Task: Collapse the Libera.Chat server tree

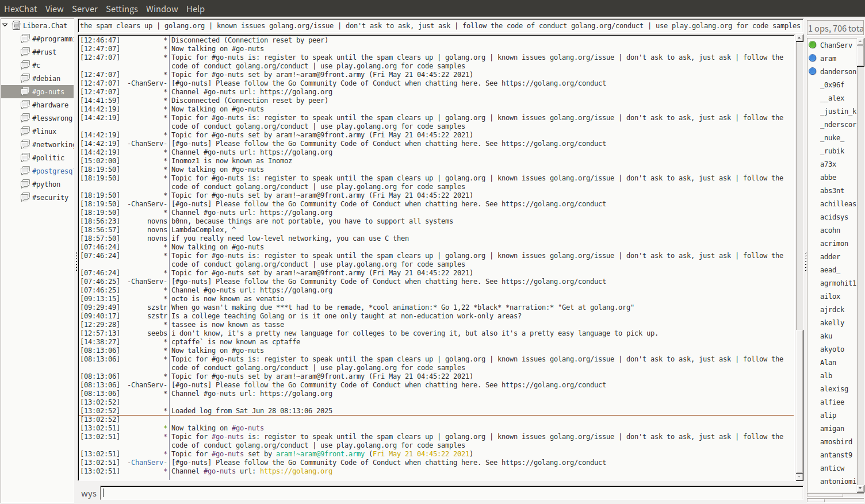Action: coord(5,25)
